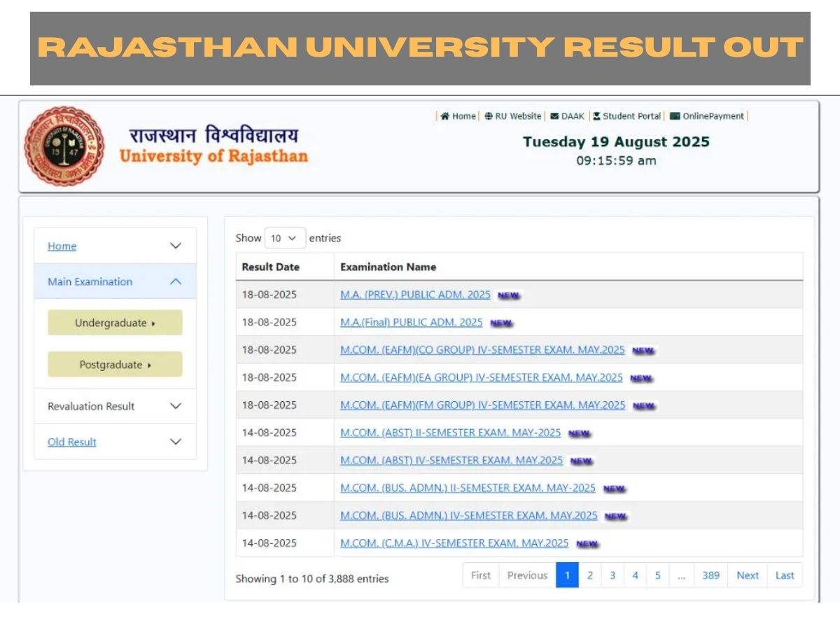The image size is (840, 630).
Task: Sort by the Result Date column header
Action: pyautogui.click(x=270, y=267)
